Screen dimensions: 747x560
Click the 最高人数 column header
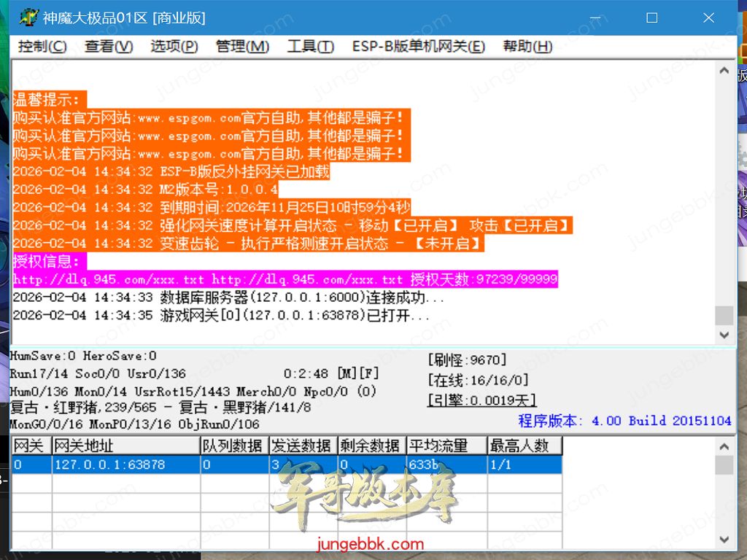coord(524,446)
